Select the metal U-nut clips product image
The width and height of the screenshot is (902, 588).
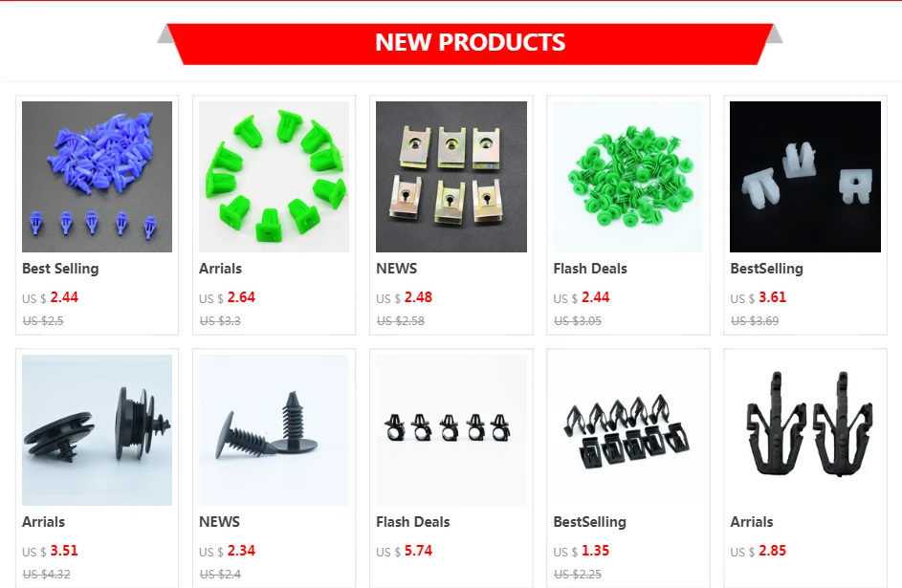(451, 177)
